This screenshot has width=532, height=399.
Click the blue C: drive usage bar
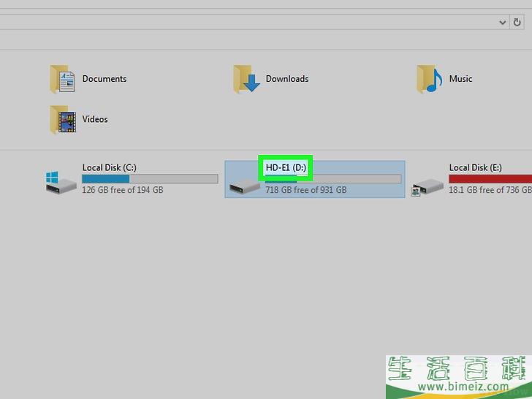(x=106, y=179)
